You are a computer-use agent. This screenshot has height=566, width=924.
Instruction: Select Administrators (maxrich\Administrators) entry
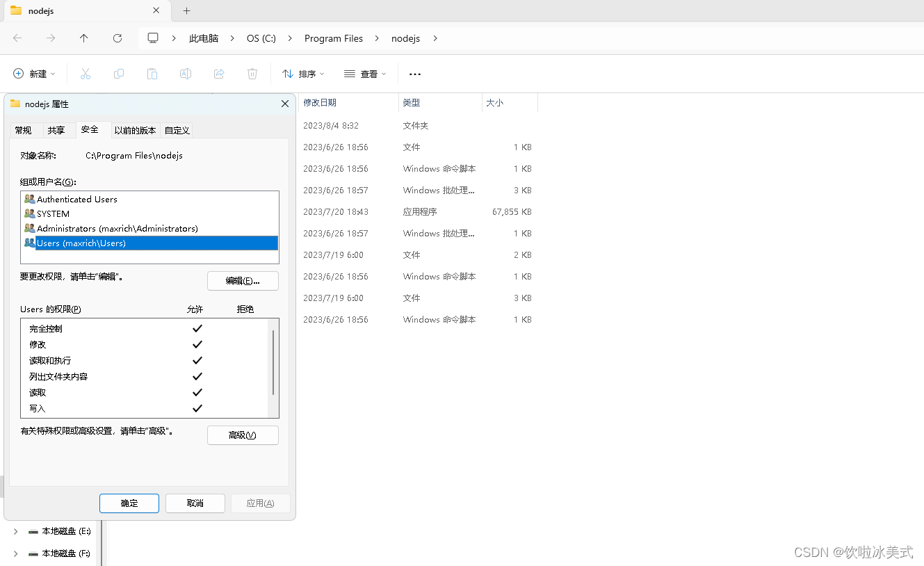click(117, 228)
